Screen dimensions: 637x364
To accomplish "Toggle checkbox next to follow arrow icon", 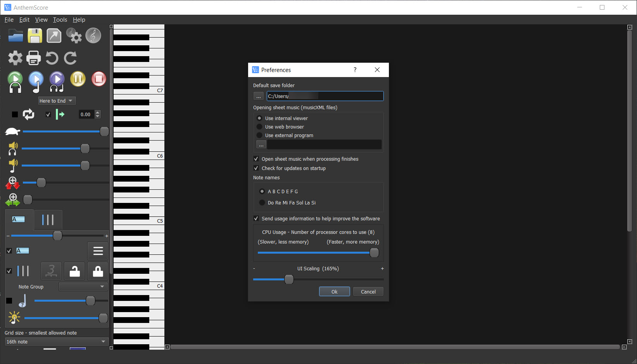I will 48,115.
